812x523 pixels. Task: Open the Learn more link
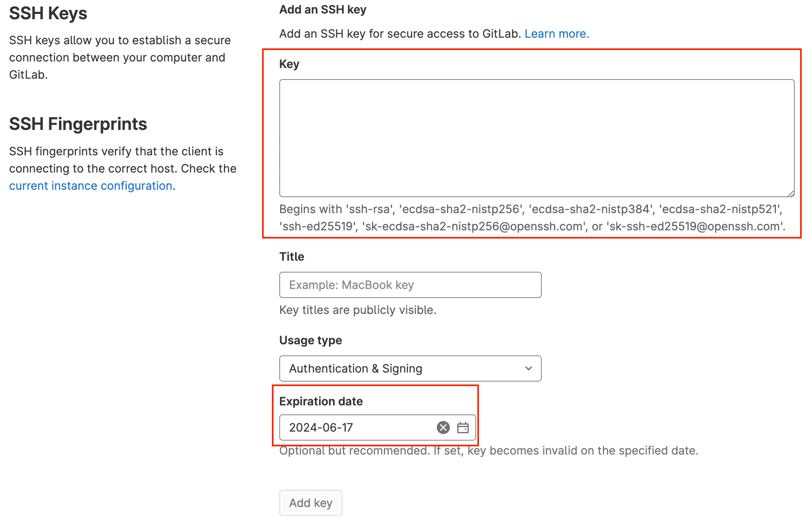click(557, 34)
